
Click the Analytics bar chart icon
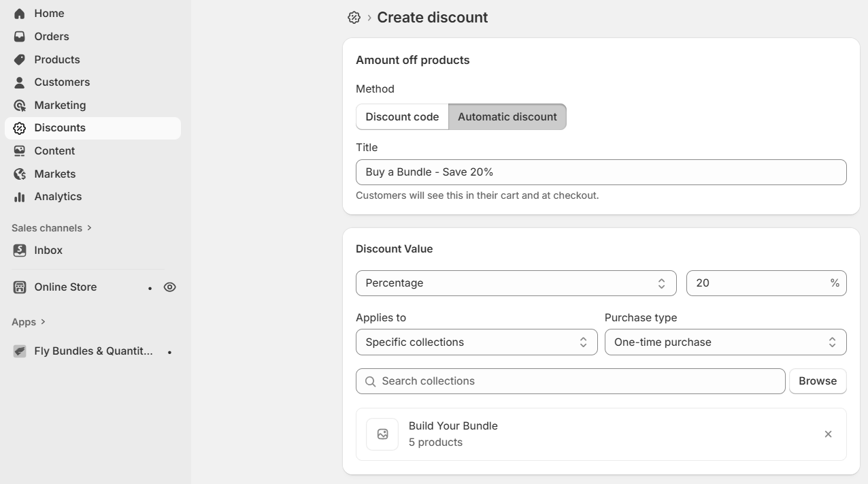[x=19, y=197]
